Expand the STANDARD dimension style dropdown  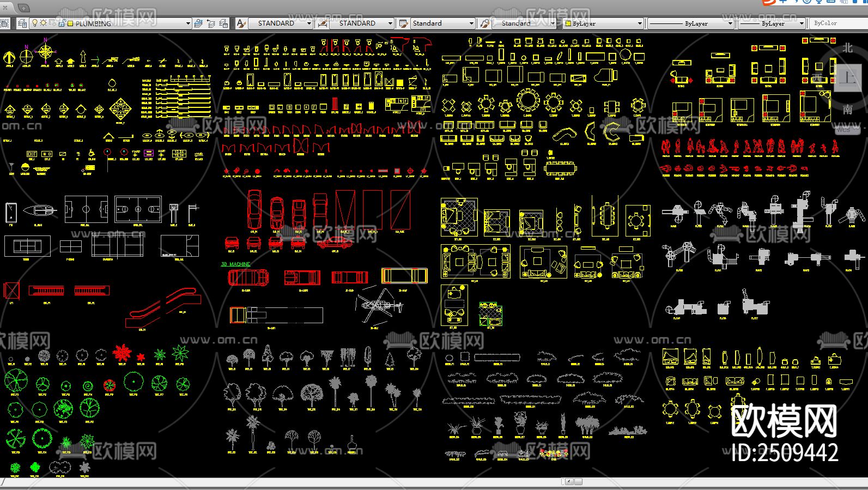coord(390,23)
